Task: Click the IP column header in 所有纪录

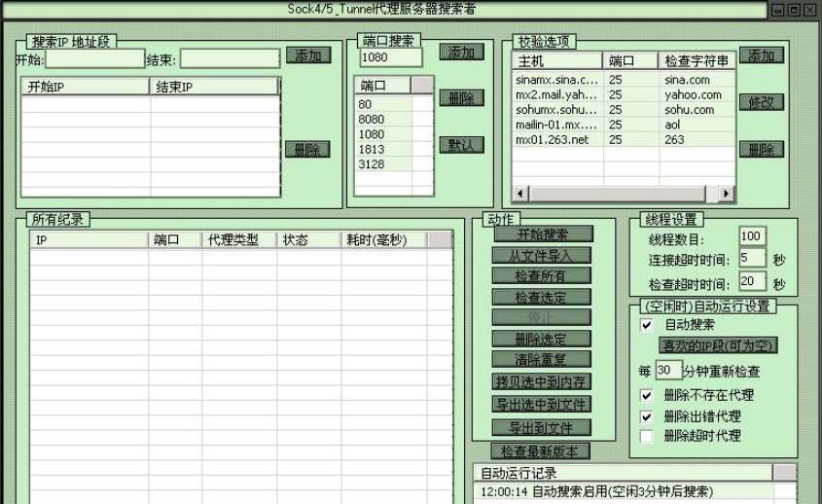Action: point(89,240)
